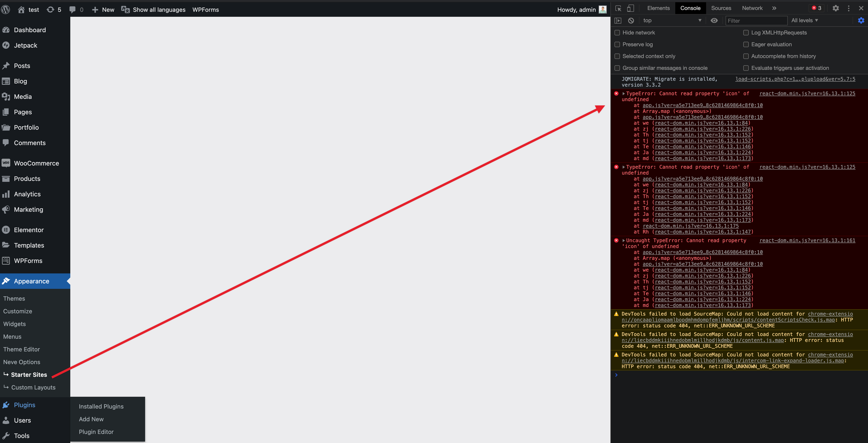Expand the second TypeError stack trace
Screen dimensions: 868x443
click(623, 167)
